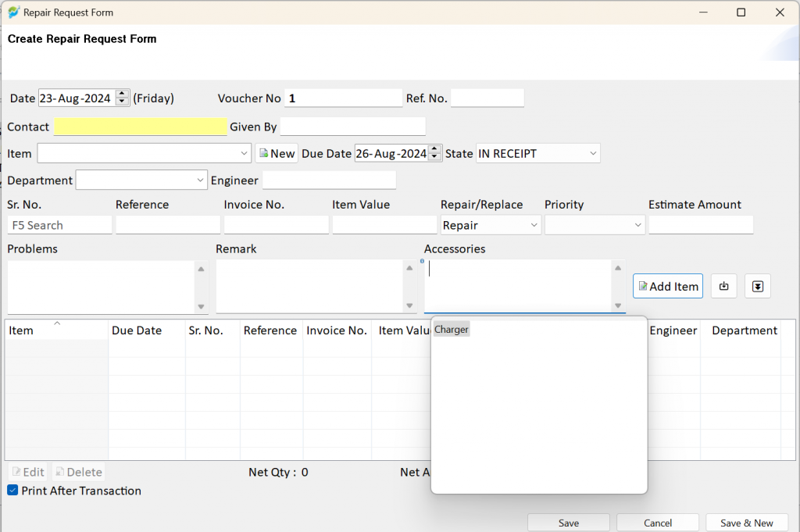This screenshot has height=532, width=800.
Task: Expand the Repair/Replace dropdown
Action: [x=534, y=225]
